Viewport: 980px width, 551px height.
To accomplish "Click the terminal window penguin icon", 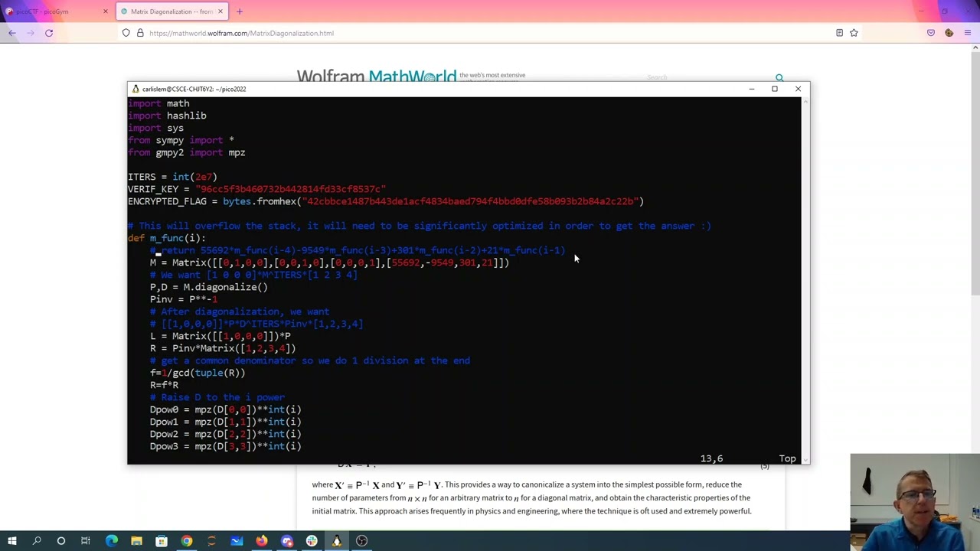I will [136, 89].
